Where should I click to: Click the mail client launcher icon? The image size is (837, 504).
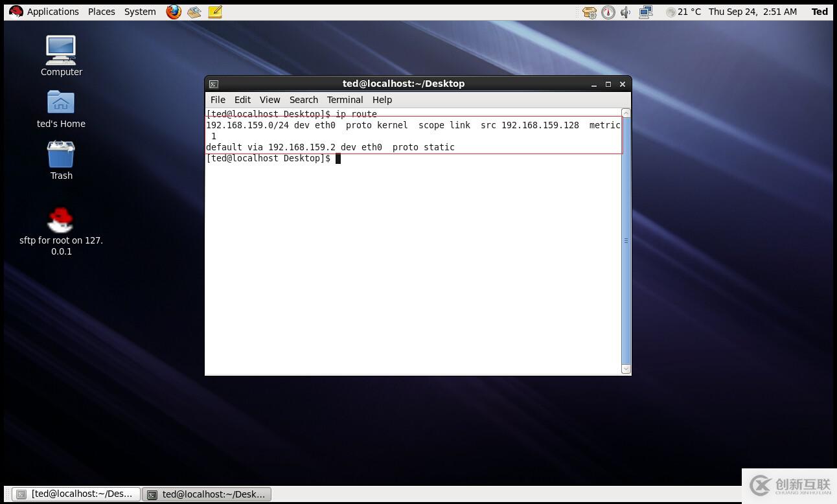pyautogui.click(x=194, y=12)
